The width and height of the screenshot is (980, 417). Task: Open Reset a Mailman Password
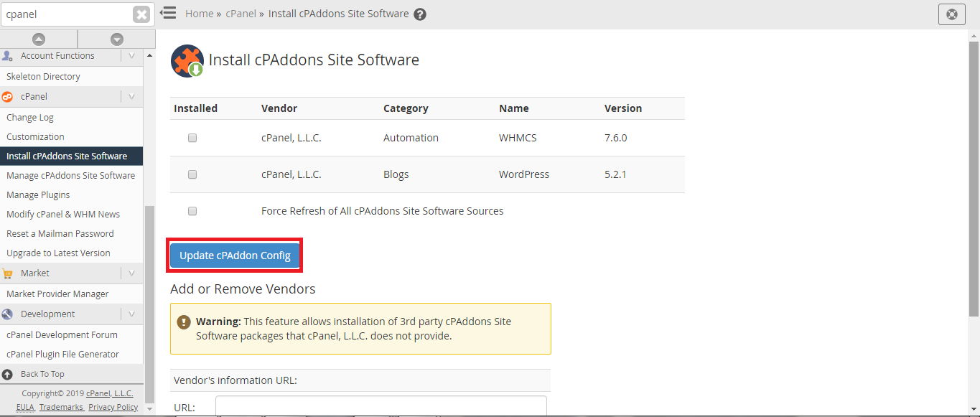tap(60, 233)
